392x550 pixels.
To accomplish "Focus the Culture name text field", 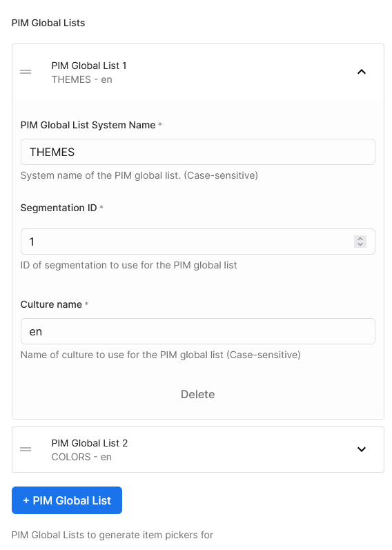I will click(x=198, y=331).
